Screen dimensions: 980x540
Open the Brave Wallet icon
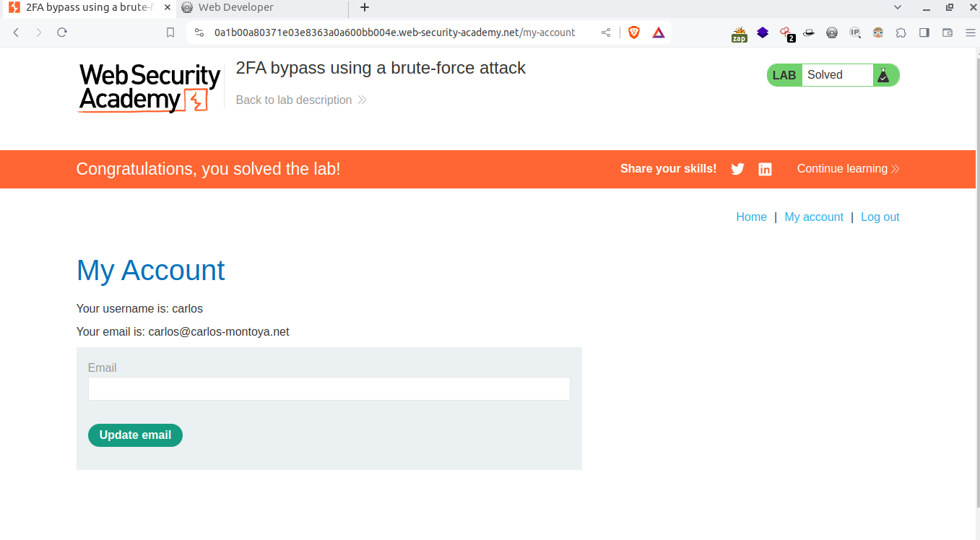948,32
